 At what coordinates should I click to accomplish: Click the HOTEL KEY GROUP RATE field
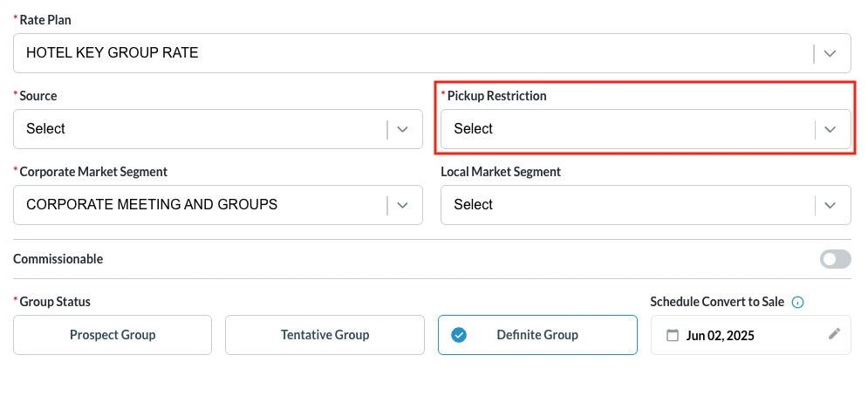click(113, 53)
